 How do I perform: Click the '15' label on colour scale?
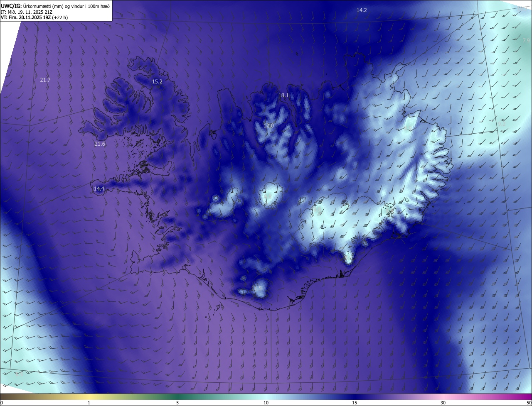pyautogui.click(x=355, y=403)
